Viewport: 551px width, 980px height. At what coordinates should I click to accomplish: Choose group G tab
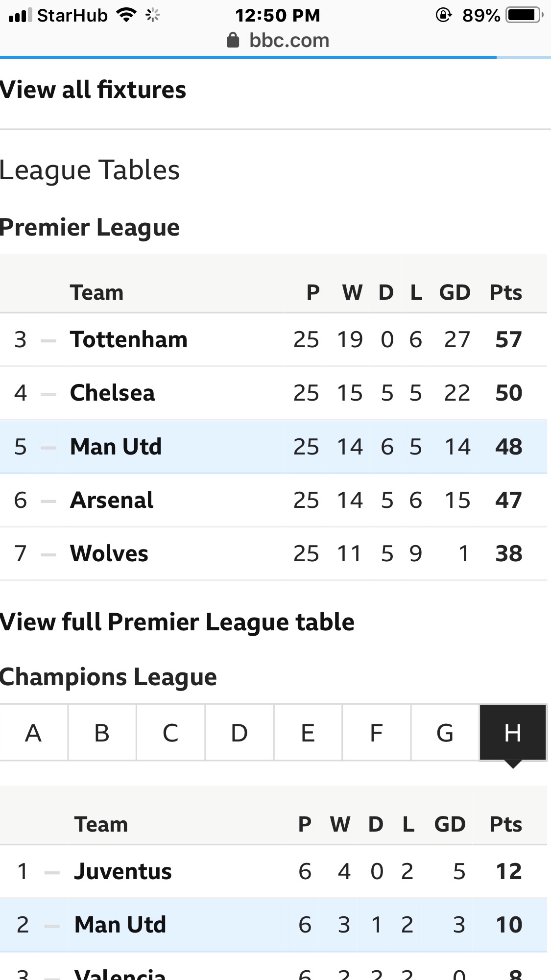[x=445, y=733]
